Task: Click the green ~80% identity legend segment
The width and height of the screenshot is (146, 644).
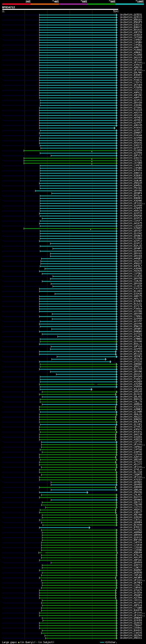Action: pyautogui.click(x=101, y=4)
